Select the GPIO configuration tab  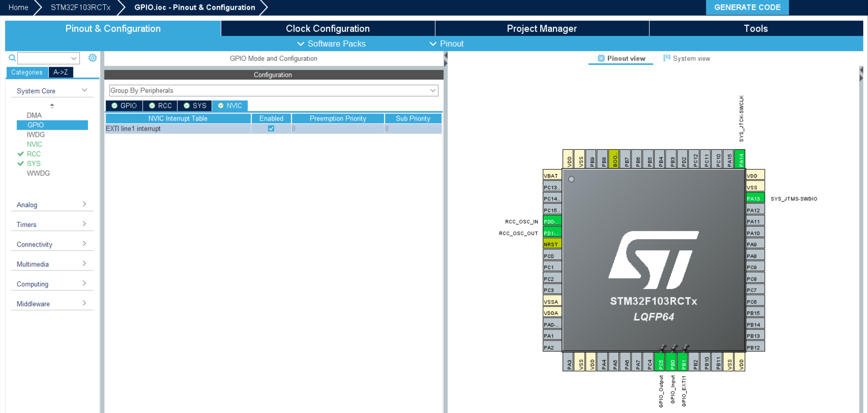click(124, 106)
